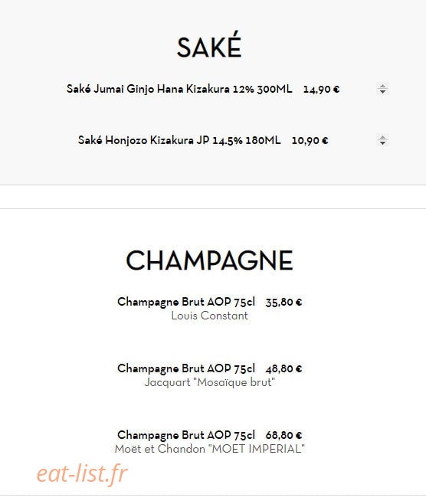Select the CHAMPAGNE section heading
This screenshot has width=426, height=504.
coord(209,260)
